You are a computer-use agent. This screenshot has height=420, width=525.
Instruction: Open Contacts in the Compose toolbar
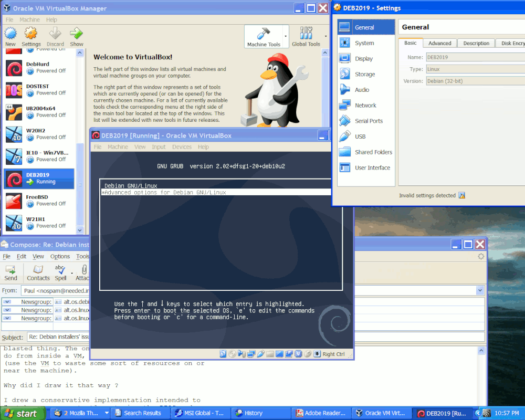pos(38,274)
